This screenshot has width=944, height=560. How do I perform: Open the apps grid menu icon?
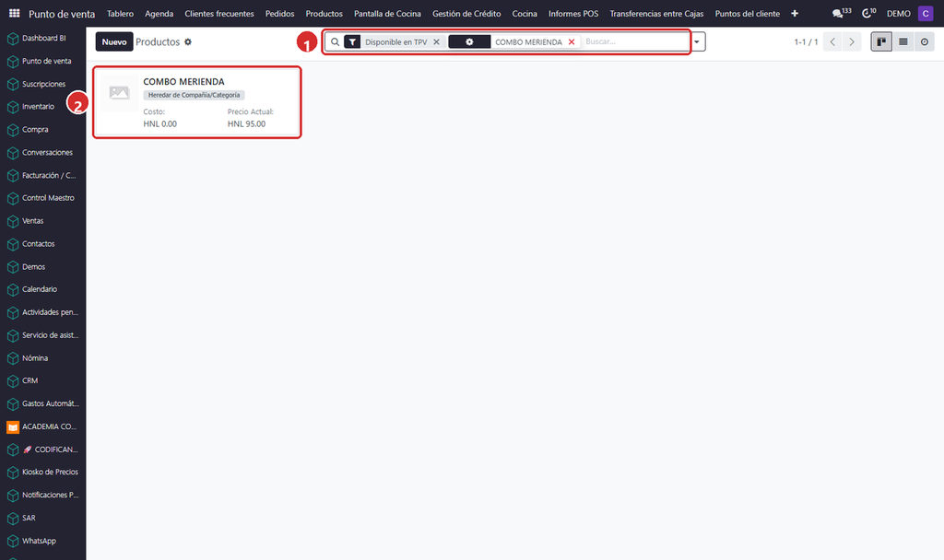tap(14, 13)
